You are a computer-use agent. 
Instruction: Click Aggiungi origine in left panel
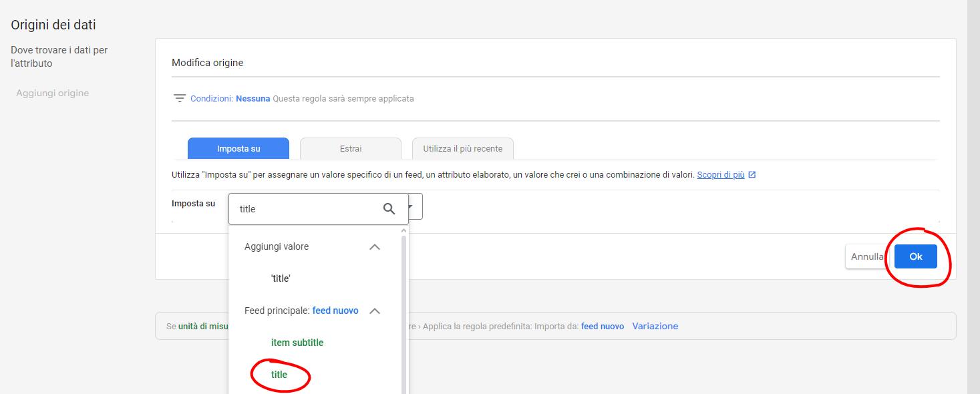53,93
